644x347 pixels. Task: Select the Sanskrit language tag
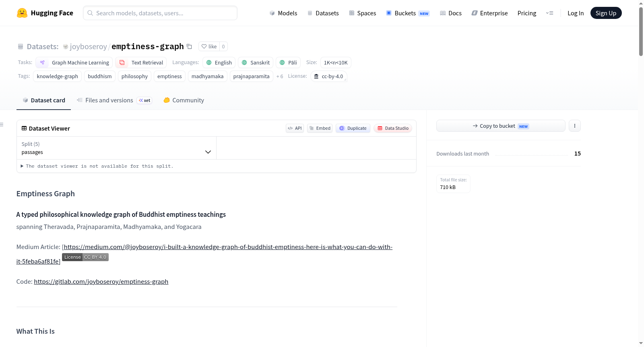click(x=256, y=62)
